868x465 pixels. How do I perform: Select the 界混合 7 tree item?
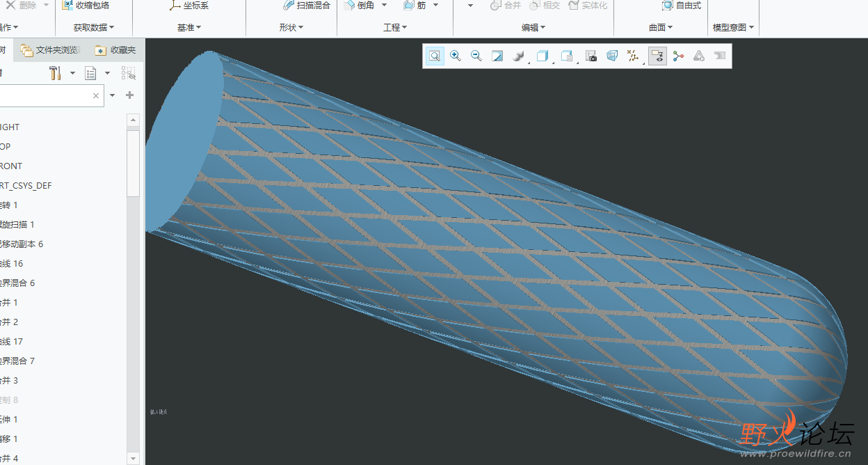tap(18, 361)
